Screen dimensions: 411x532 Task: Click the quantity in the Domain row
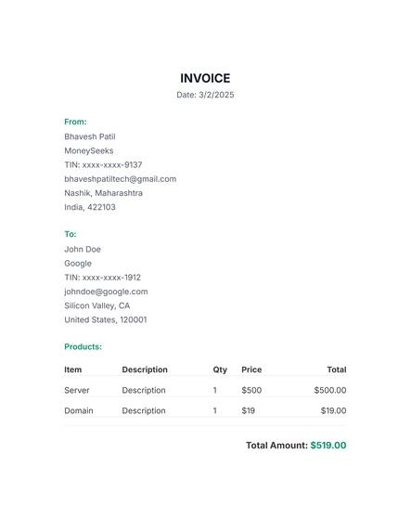point(215,410)
